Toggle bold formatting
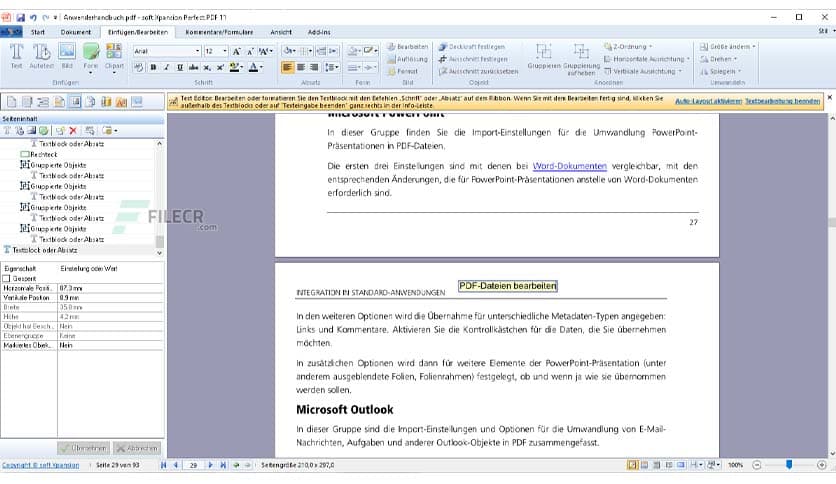The height and width of the screenshot is (484, 836). tap(154, 67)
